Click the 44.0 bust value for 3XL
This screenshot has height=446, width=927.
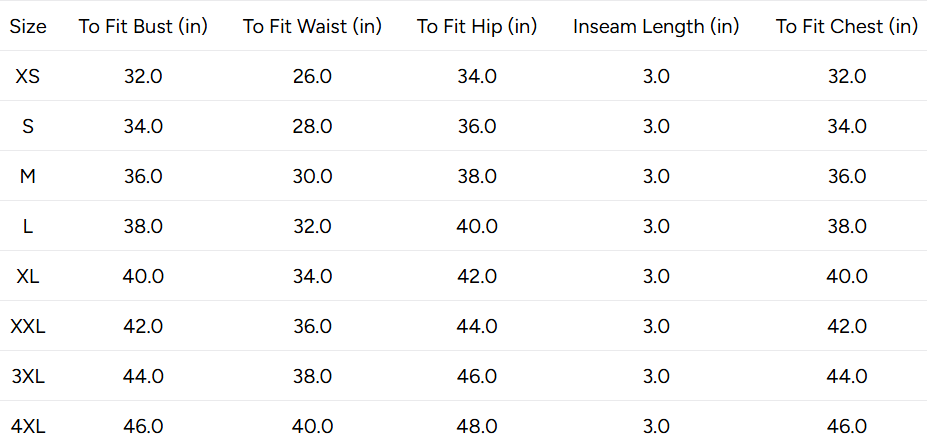[x=143, y=376]
